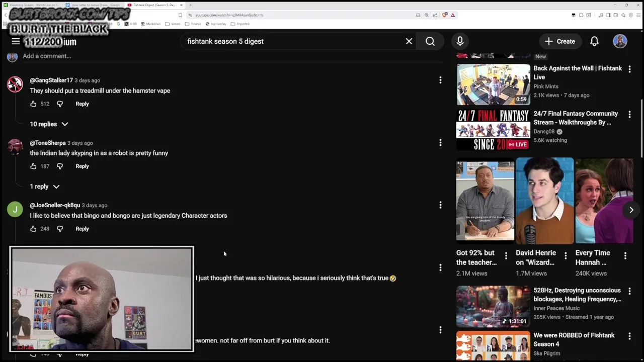Click the Brave Rewards triangle icon
The image size is (644, 362).
tap(453, 15)
